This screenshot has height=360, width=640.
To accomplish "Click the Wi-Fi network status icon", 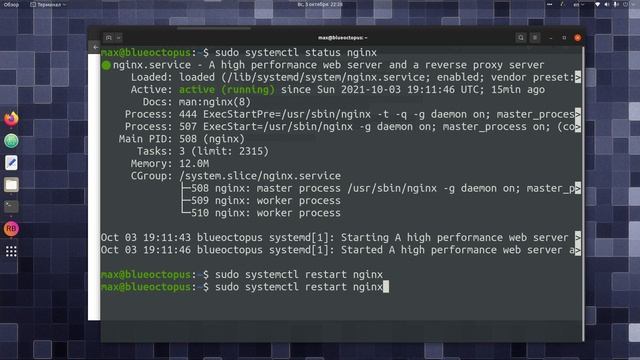I will tap(598, 4).
